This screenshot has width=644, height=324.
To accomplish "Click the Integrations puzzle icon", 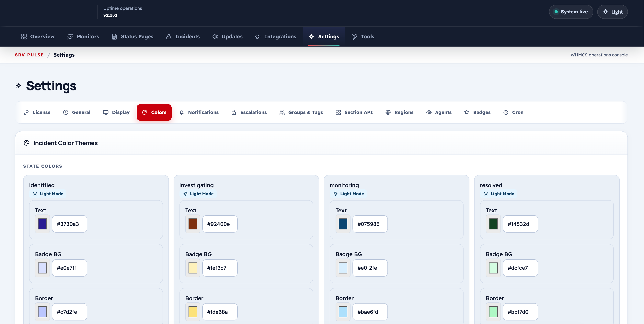I will point(258,37).
